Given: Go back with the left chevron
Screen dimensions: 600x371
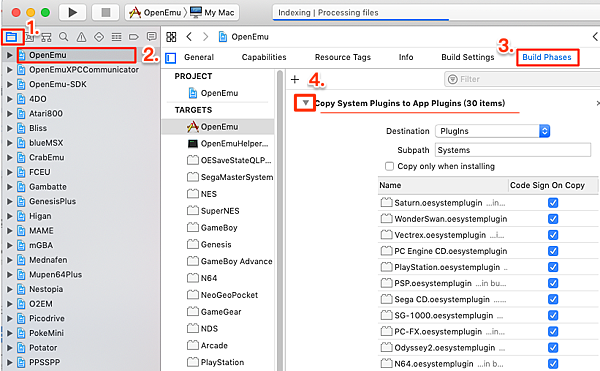Looking at the screenshot, I should point(189,37).
